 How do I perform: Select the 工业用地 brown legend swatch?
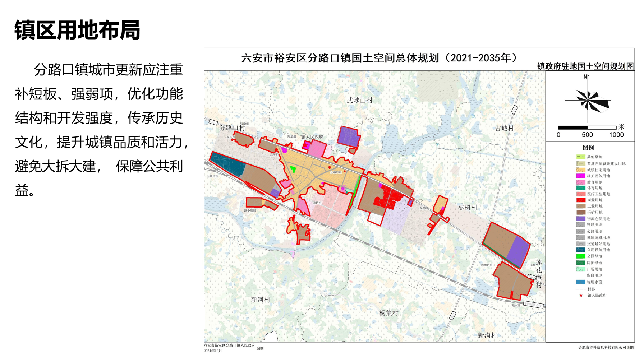click(581, 206)
